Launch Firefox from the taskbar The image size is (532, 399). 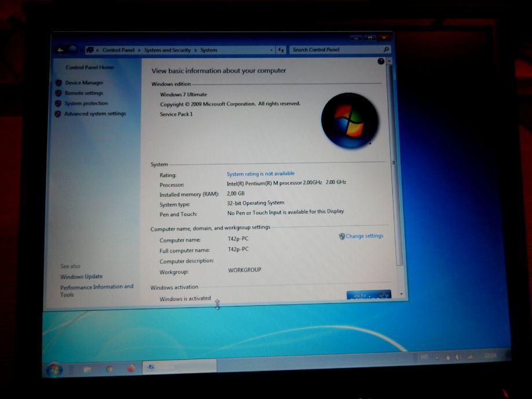tap(131, 368)
